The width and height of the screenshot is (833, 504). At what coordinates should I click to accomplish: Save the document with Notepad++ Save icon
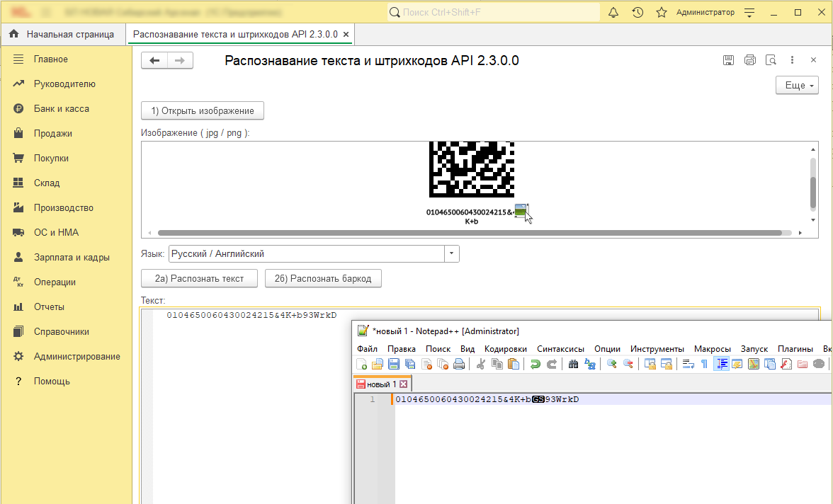coord(394,364)
